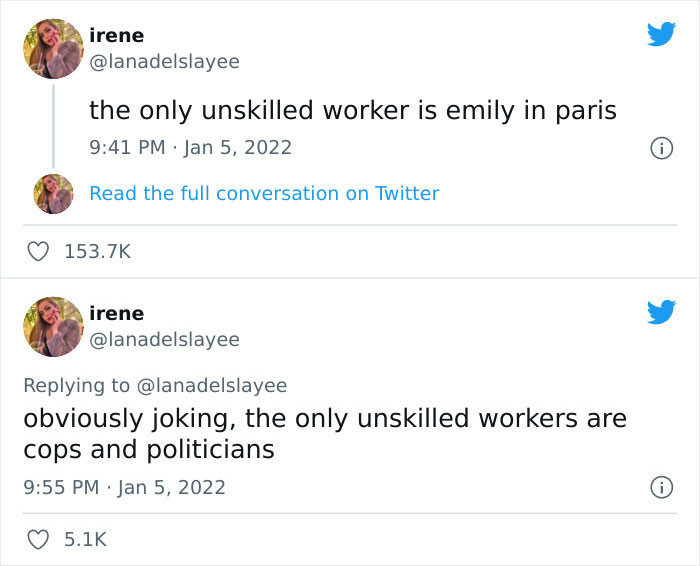Like the reply tweet with 5.1K likes
The width and height of the screenshot is (700, 566).
(38, 539)
